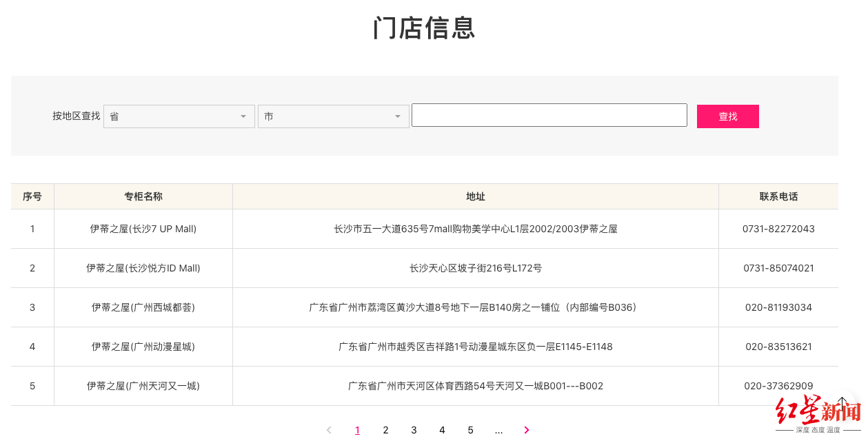Go to page 3 of results
The image size is (868, 441).
[414, 430]
